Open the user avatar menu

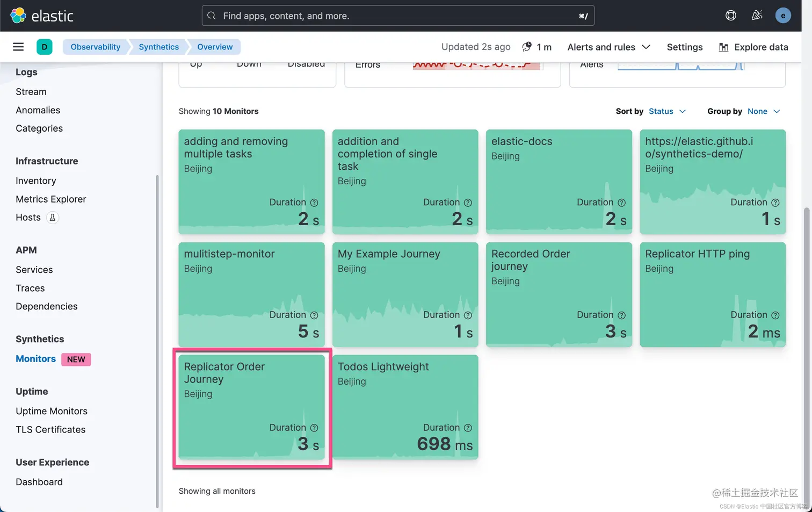point(783,16)
